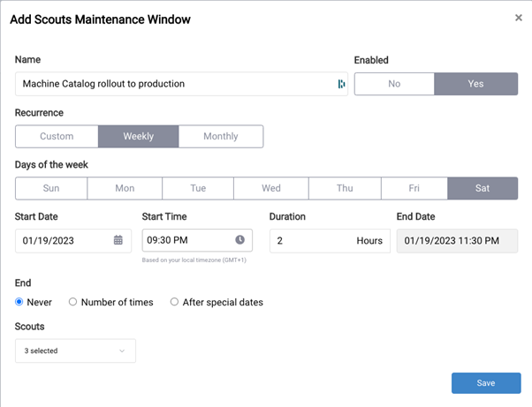Switch recurrence to Custom
532x407 pixels.
coord(57,137)
